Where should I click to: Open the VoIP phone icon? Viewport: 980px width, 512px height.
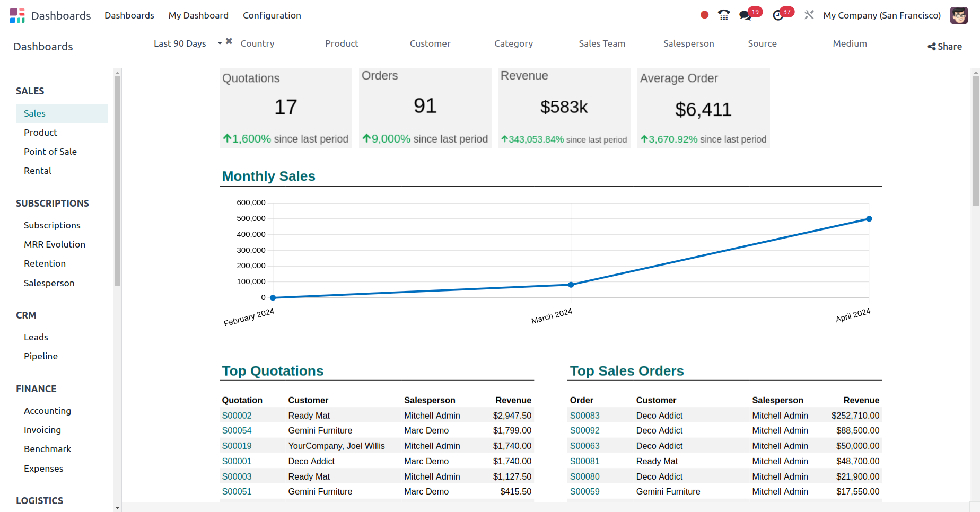point(724,15)
